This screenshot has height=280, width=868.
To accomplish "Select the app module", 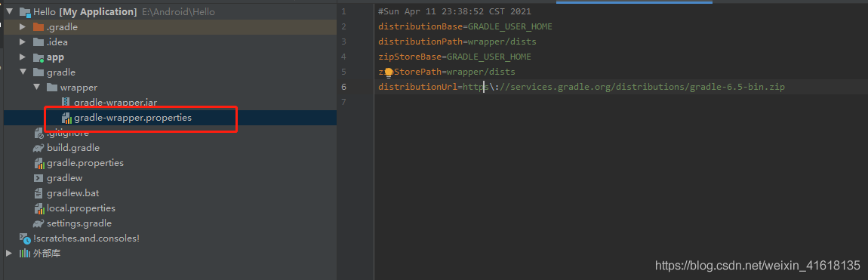I will (55, 57).
